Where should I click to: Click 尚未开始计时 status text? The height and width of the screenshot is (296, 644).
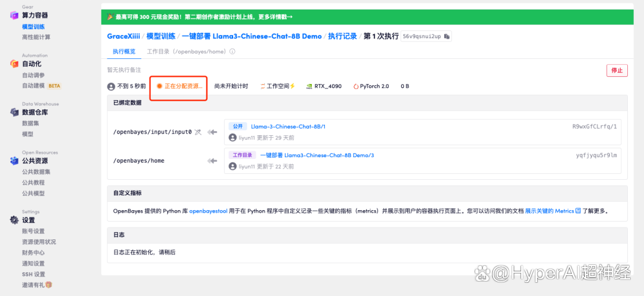(231, 86)
